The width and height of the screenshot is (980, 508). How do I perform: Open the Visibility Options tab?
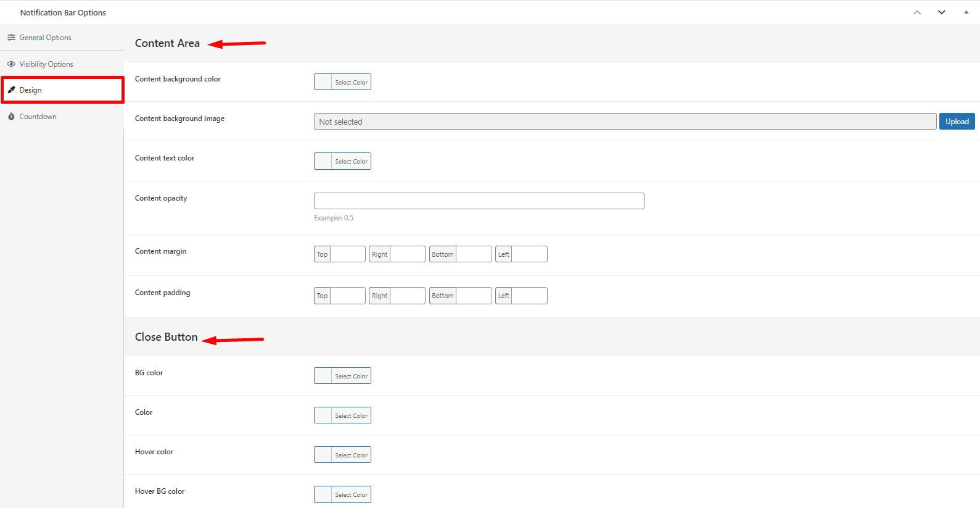(x=46, y=64)
